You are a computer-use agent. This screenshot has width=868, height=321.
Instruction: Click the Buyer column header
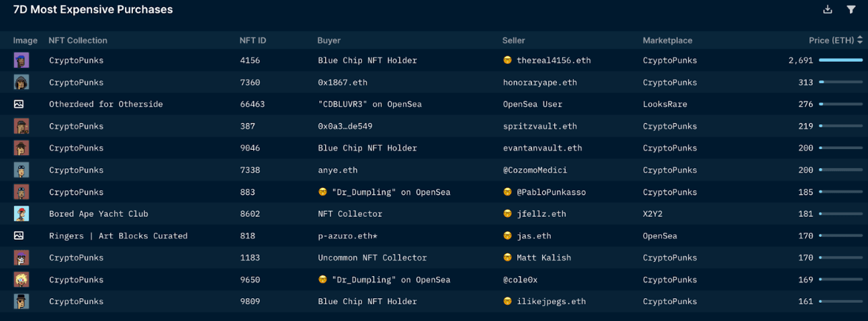coord(329,40)
